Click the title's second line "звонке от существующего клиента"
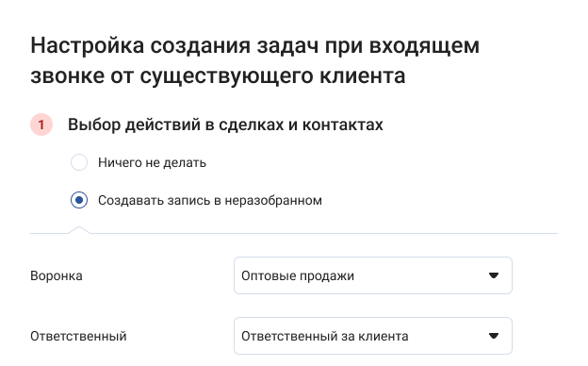588x366 pixels. point(218,76)
